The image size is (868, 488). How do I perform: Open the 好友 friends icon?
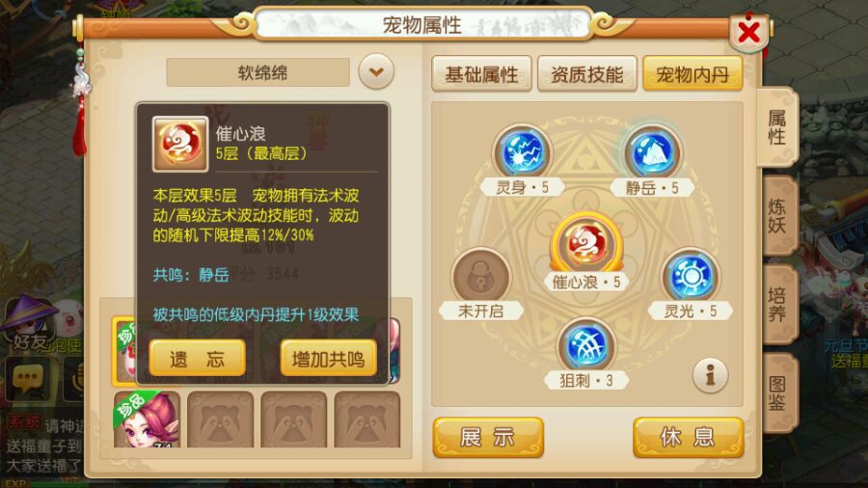pyautogui.click(x=31, y=323)
